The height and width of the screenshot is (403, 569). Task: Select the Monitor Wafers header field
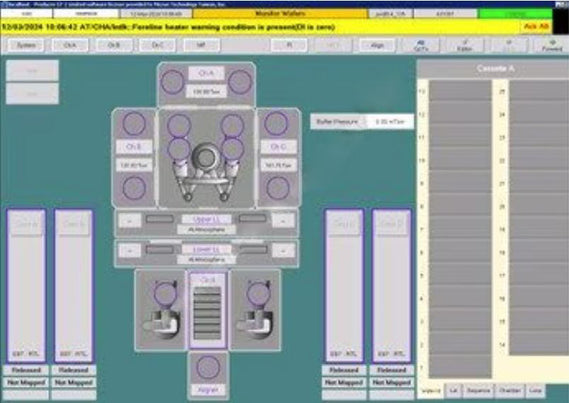pyautogui.click(x=280, y=13)
